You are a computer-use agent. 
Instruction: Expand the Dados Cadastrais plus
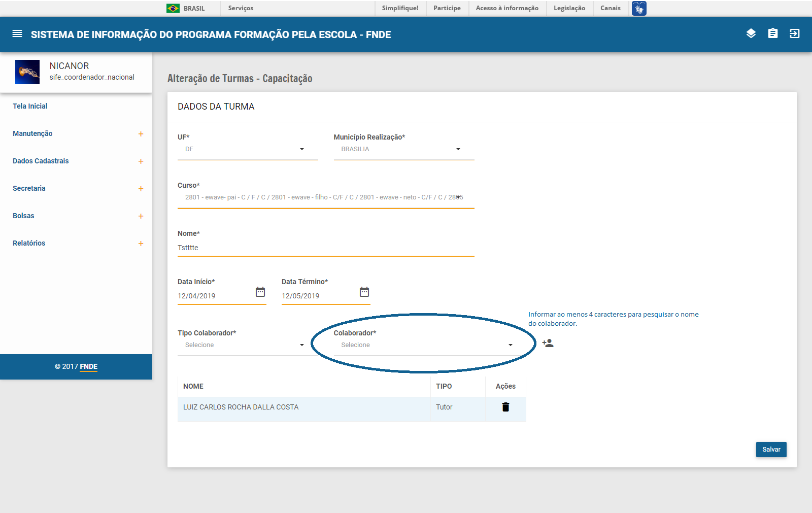[x=141, y=161]
